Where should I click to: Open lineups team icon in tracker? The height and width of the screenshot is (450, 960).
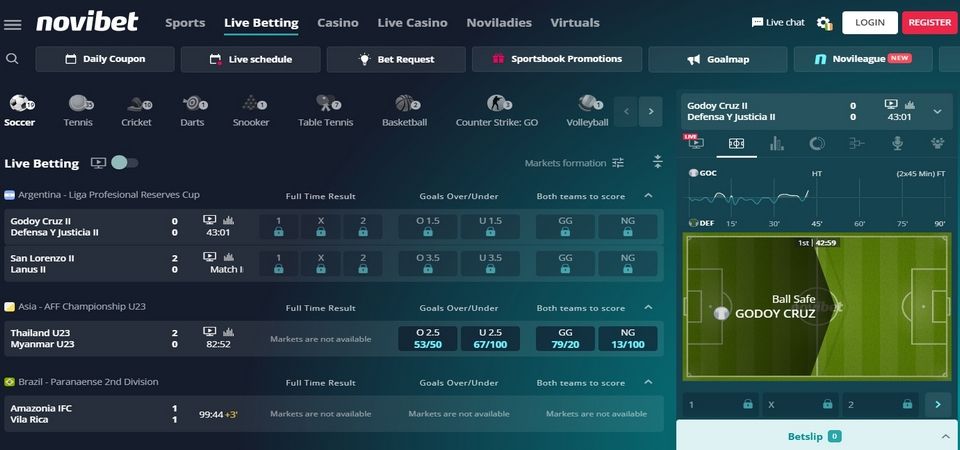tap(937, 143)
